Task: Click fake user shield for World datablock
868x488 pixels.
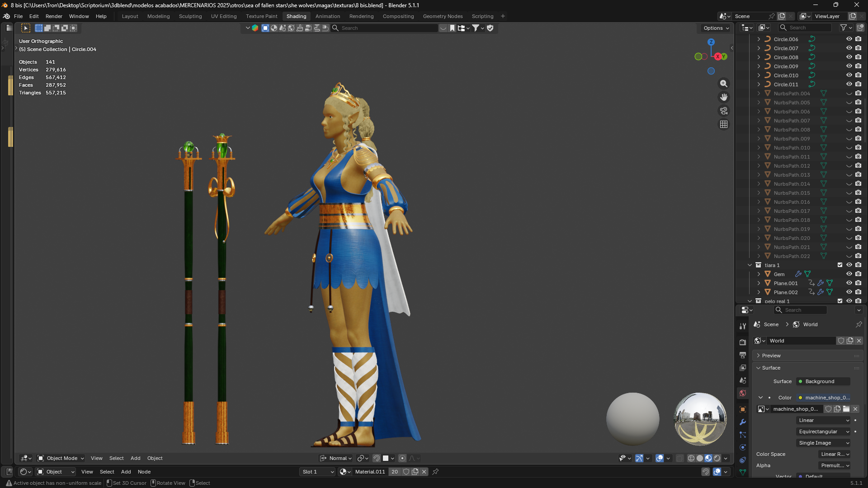Action: click(x=841, y=341)
